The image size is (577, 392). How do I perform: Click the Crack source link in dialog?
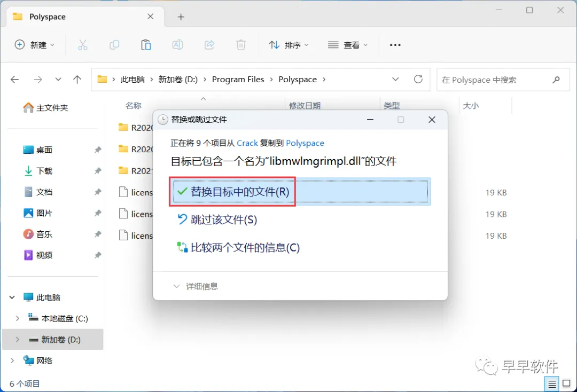(247, 143)
